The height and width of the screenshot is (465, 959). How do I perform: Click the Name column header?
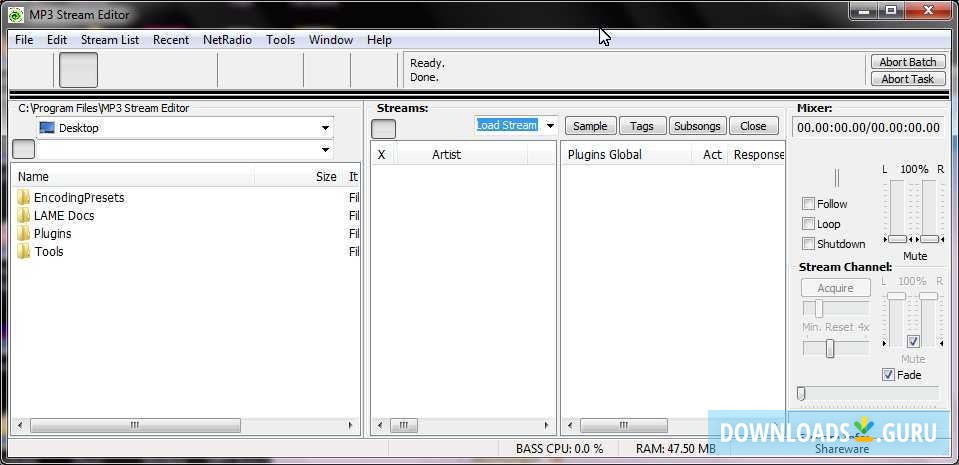pos(133,177)
